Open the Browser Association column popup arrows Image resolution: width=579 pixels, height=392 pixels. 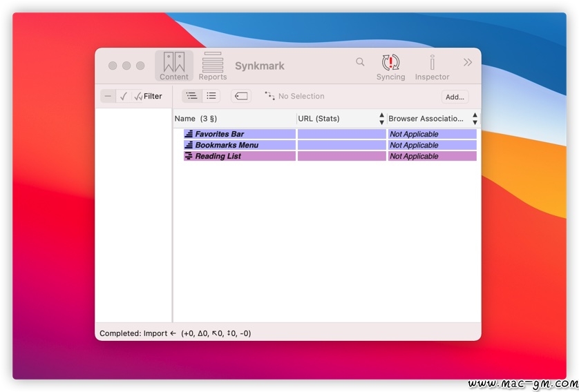[x=475, y=119]
